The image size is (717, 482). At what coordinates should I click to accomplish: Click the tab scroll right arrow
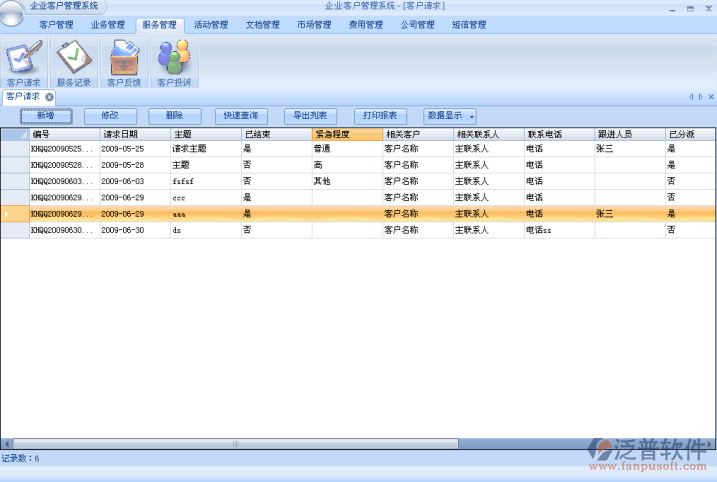701,97
